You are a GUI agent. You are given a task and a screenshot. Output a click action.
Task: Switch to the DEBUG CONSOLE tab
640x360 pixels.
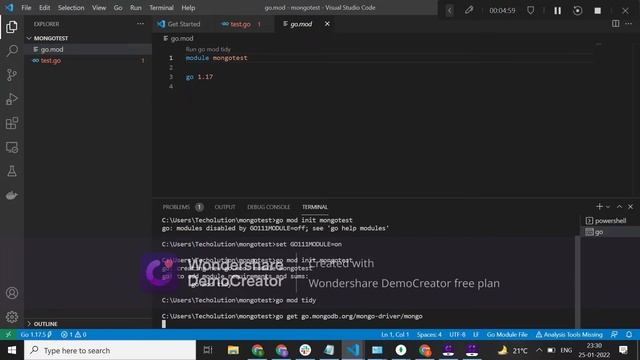(x=269, y=207)
